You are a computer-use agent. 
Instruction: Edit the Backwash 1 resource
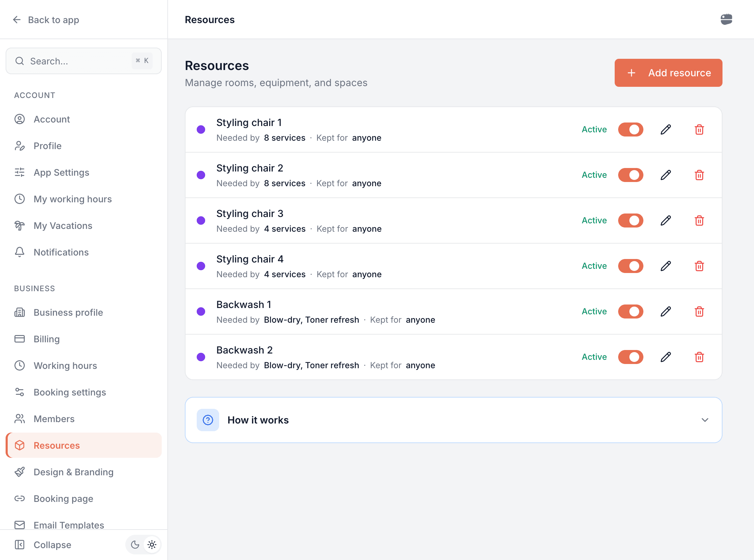pos(666,311)
